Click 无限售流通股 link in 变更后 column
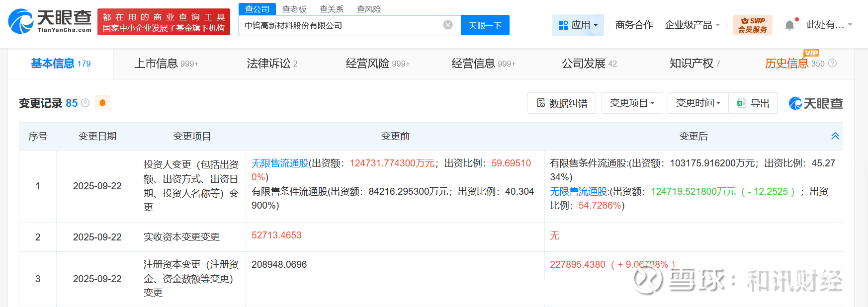Screen dimensions: 868x307 click(579, 192)
